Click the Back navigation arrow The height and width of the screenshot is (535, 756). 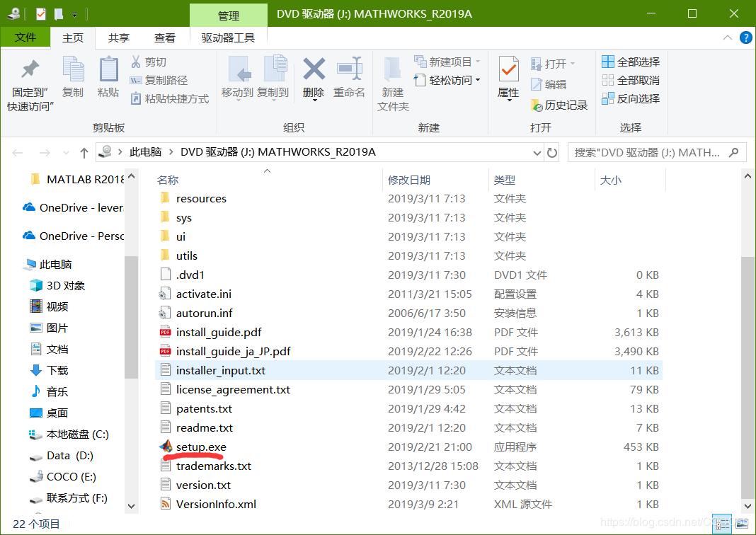(18, 153)
